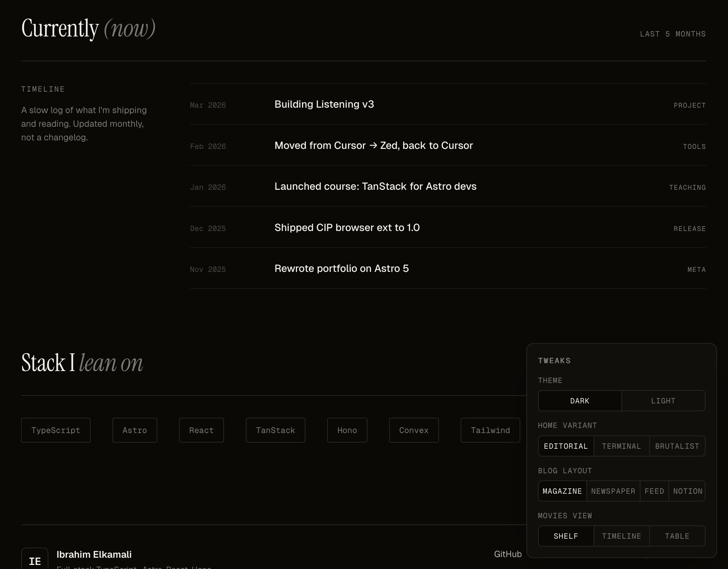
Task: Click the Tailwind stack tag
Action: pos(490,430)
